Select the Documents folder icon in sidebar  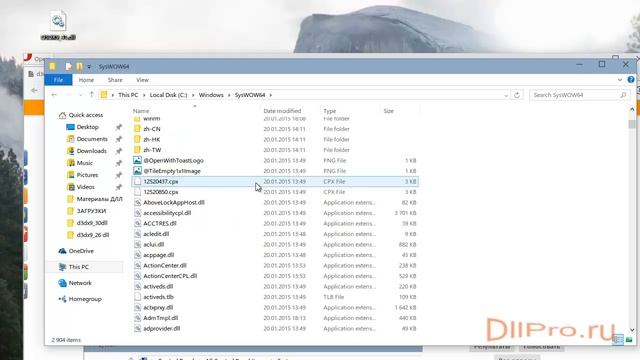coord(70,139)
